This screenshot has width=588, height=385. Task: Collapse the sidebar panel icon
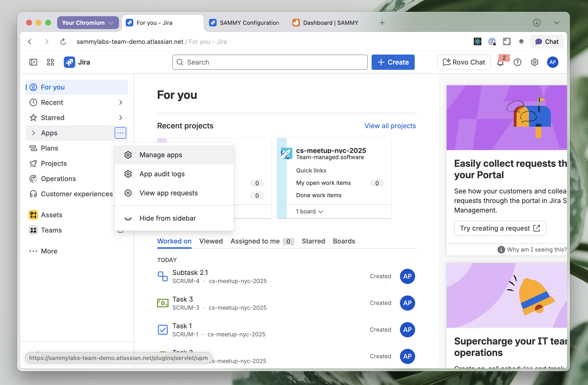click(x=33, y=62)
